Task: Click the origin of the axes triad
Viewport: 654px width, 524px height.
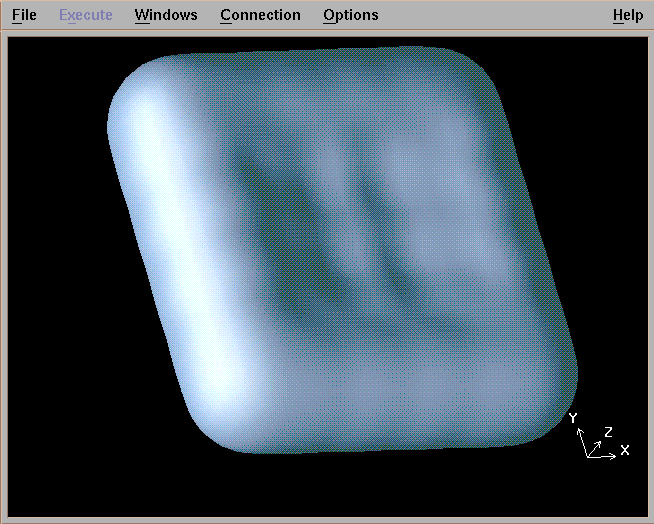Action: tap(588, 457)
